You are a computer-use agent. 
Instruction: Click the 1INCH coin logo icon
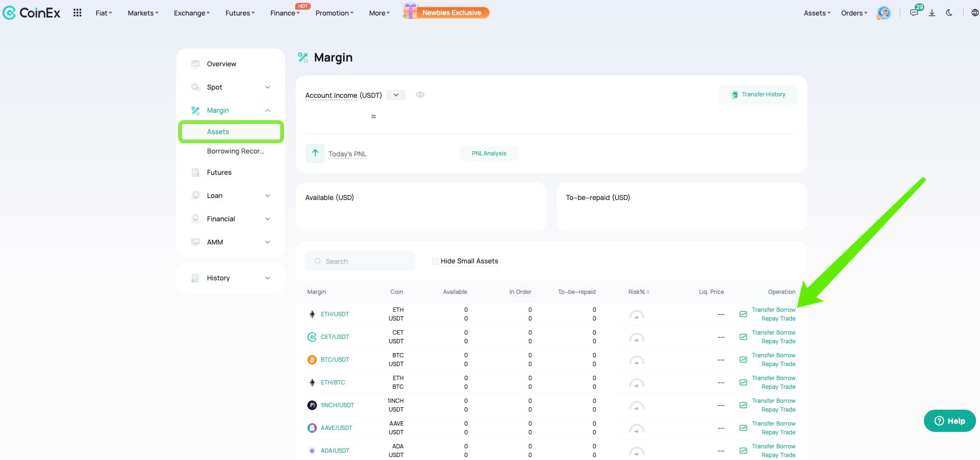coord(312,405)
